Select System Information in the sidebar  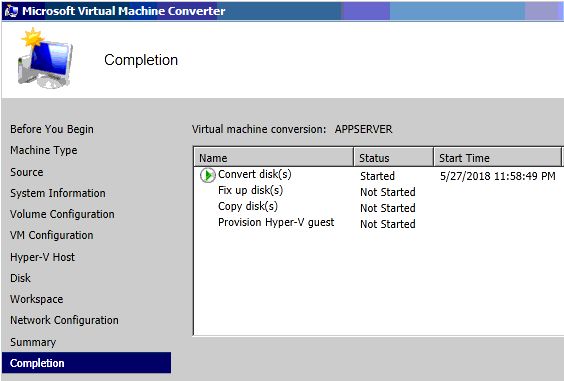58,193
